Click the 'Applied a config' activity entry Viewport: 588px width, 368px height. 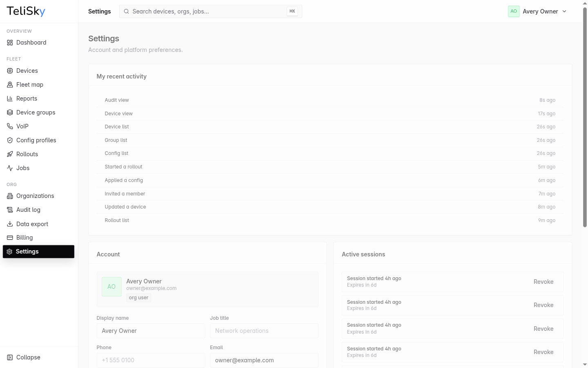pyautogui.click(x=330, y=180)
